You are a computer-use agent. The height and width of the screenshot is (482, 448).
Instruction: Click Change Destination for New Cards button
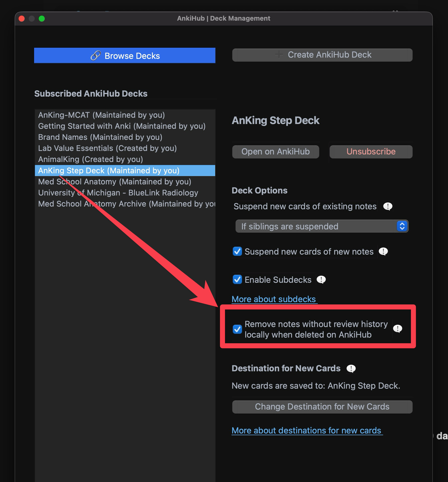(x=322, y=407)
